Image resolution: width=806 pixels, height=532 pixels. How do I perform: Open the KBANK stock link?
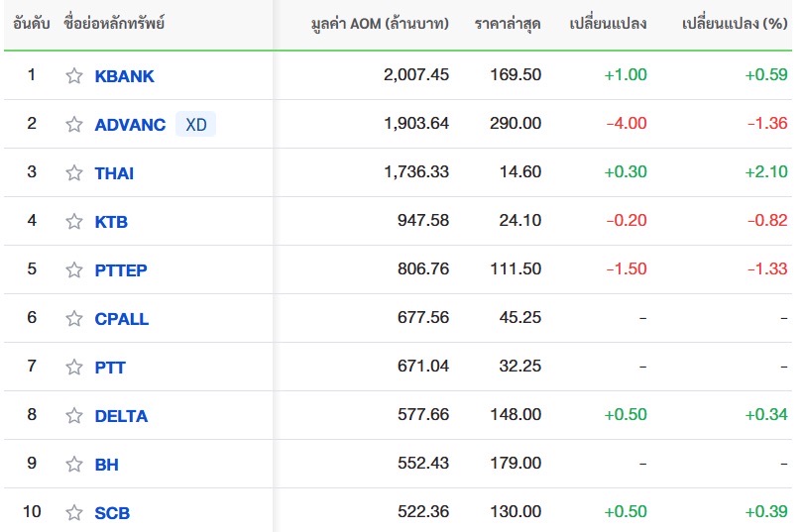tap(125, 76)
